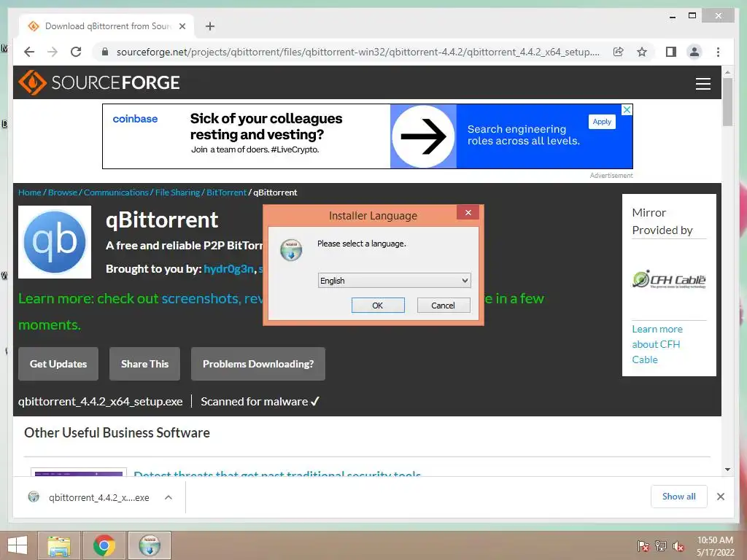
Task: Click Apply in the Coinbase ad
Action: (602, 122)
